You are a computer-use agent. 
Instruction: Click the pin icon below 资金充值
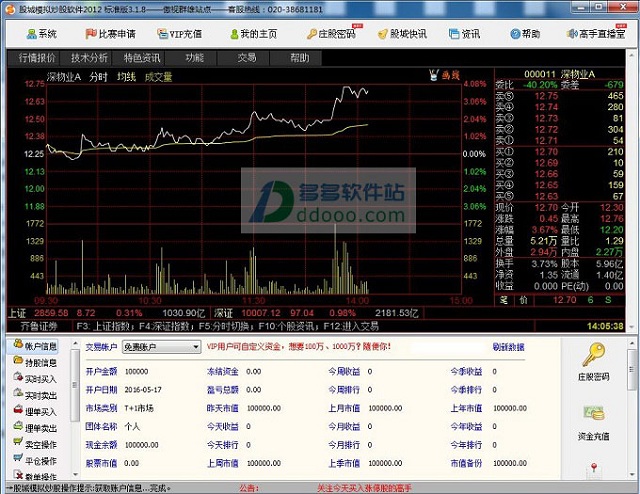pyautogui.click(x=594, y=470)
